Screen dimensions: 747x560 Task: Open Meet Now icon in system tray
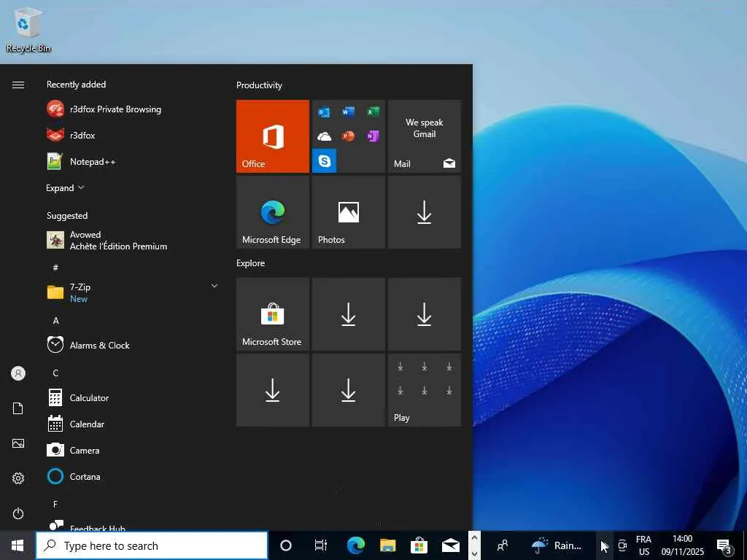tap(622, 545)
